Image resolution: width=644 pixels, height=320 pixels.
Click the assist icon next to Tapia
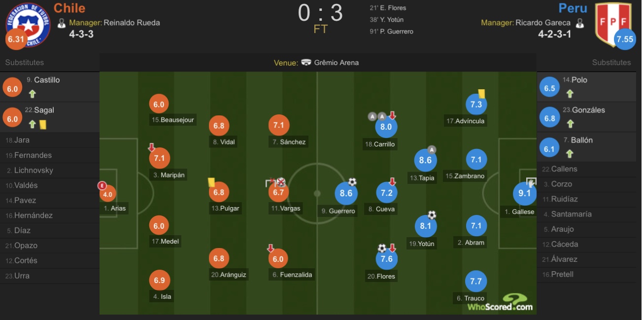[x=432, y=149]
